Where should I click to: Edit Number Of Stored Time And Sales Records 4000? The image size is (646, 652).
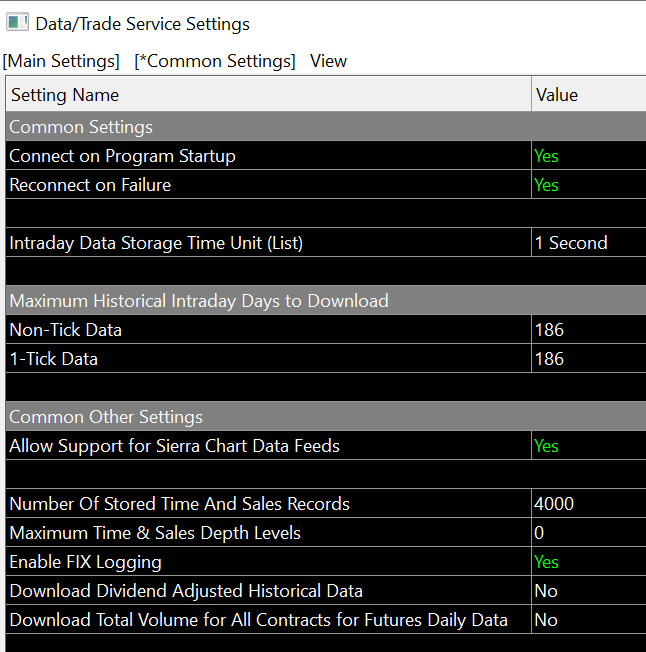[x=589, y=504]
